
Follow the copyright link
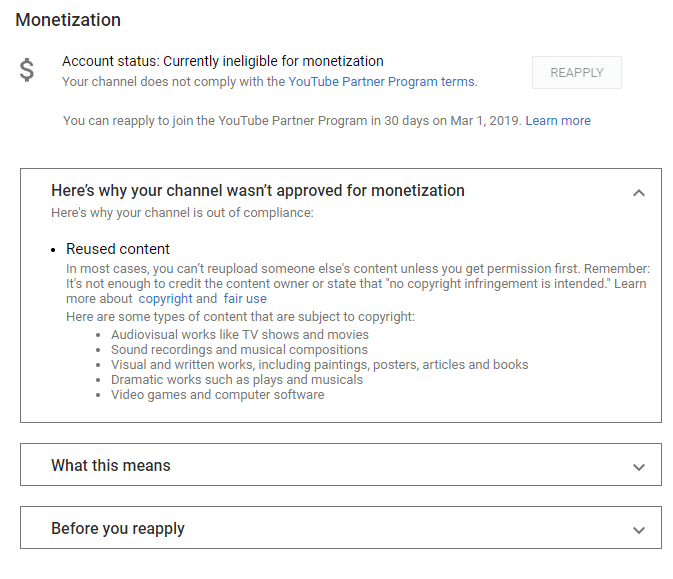pyautogui.click(x=165, y=299)
